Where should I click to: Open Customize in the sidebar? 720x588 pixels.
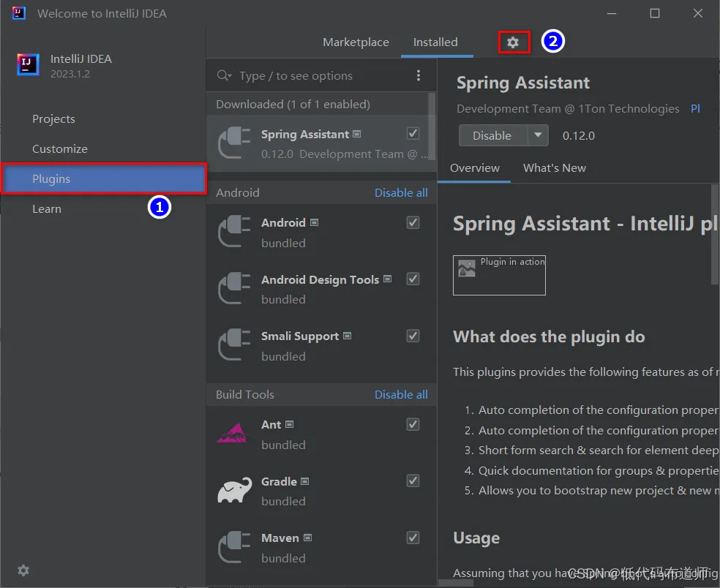coord(60,148)
